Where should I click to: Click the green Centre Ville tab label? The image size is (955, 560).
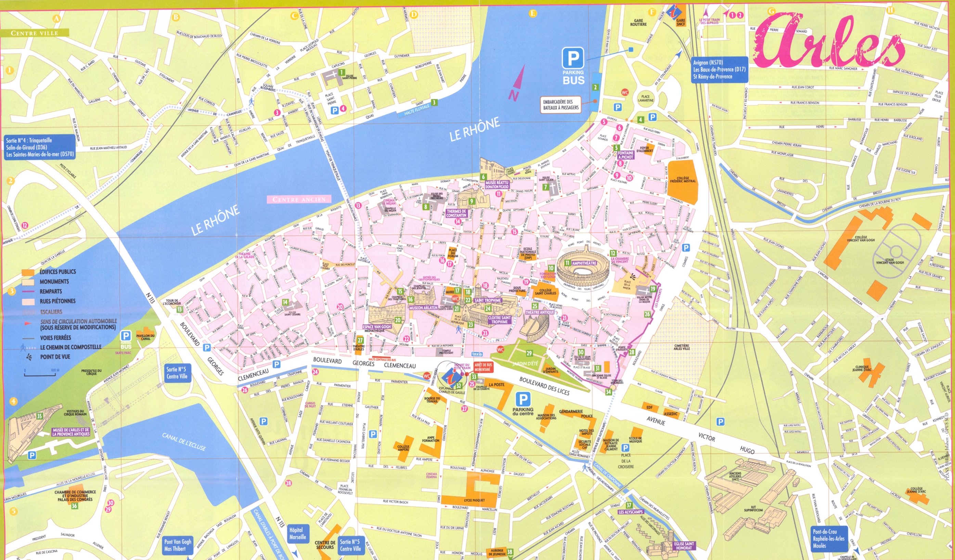[35, 33]
